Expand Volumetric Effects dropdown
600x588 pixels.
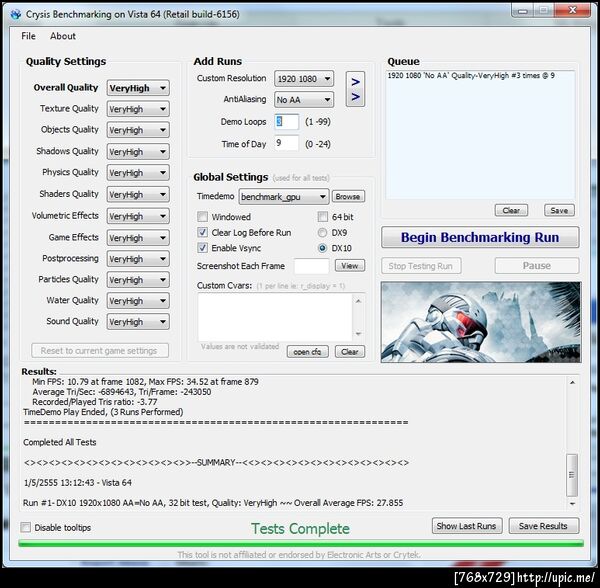(138, 216)
